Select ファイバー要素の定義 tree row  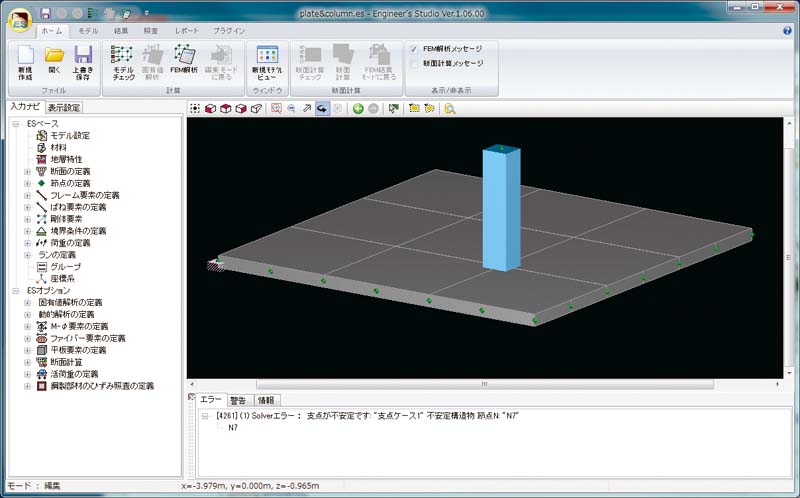88,338
